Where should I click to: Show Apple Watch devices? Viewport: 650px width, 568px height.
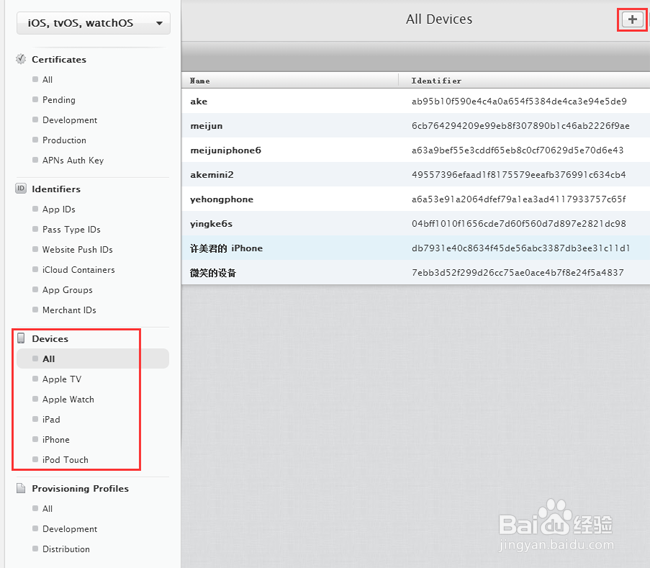point(68,399)
